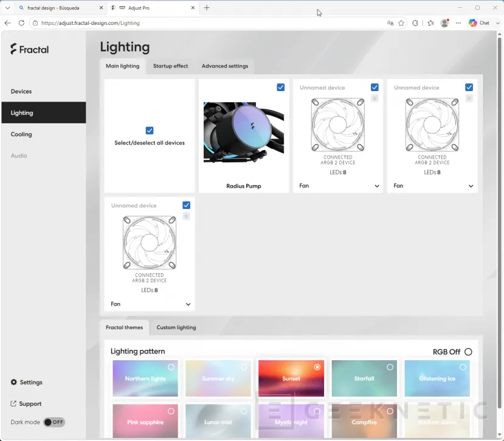Screen dimensions: 504x441
Task: Switch to the Startup effect tab
Action: click(x=170, y=66)
